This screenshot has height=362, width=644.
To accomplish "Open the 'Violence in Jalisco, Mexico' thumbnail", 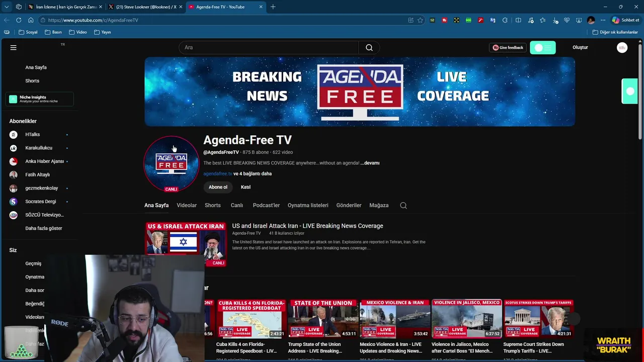I will point(466,318).
